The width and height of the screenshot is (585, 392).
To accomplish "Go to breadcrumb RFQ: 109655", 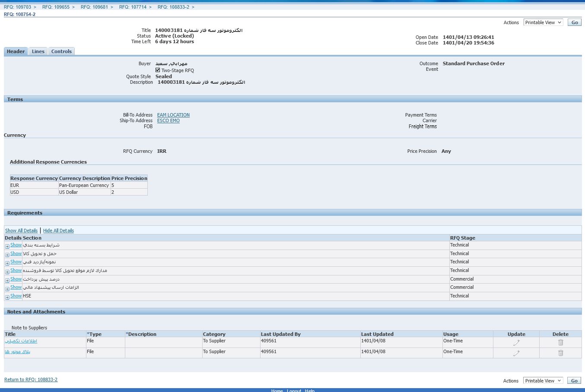I will (x=56, y=7).
